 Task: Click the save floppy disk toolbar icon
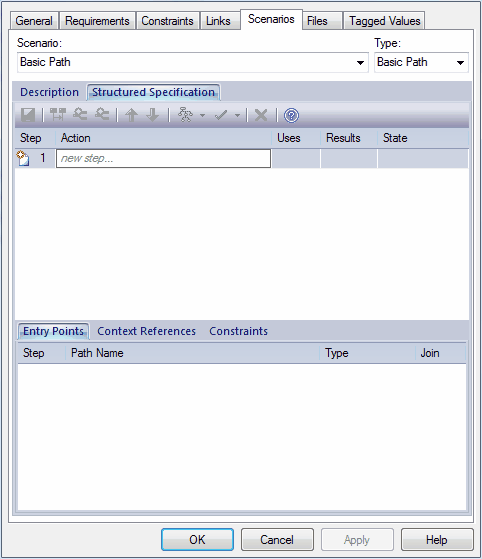(28, 115)
